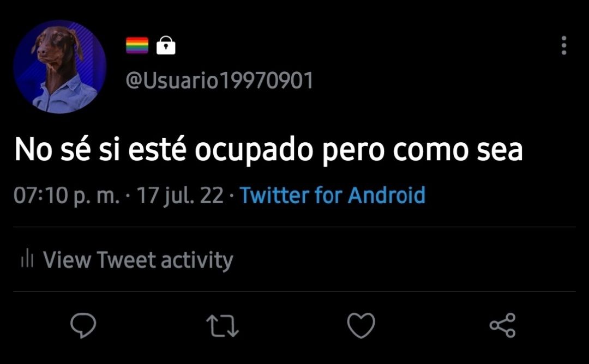Open the dog profile picture
This screenshot has height=364, width=589.
tap(60, 67)
